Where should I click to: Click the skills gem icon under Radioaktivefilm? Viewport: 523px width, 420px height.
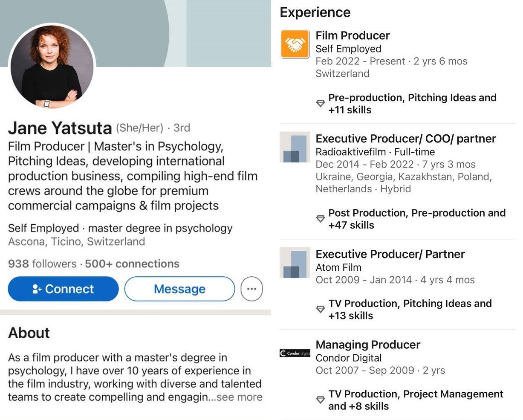(x=321, y=219)
